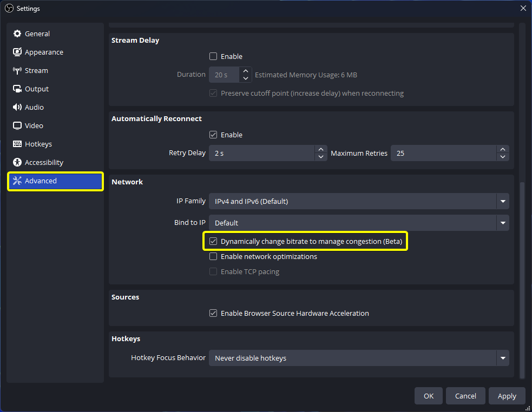
Task: Open the Bind to IP dropdown
Action: (x=359, y=223)
